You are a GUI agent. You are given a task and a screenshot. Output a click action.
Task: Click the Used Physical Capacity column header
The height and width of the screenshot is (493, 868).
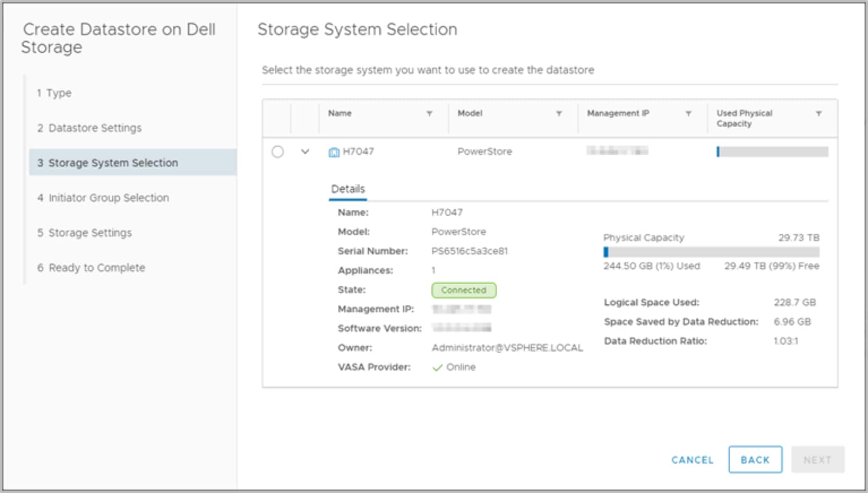[x=744, y=119]
